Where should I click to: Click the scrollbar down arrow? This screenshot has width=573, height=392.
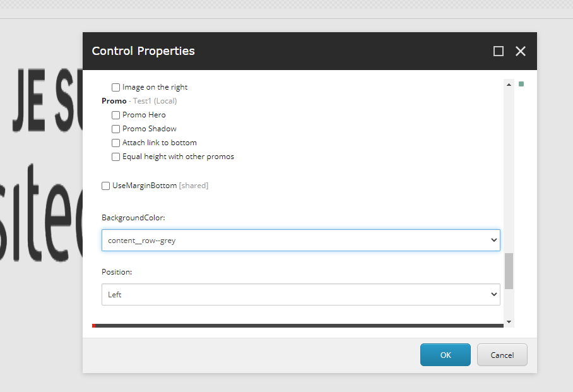point(509,322)
